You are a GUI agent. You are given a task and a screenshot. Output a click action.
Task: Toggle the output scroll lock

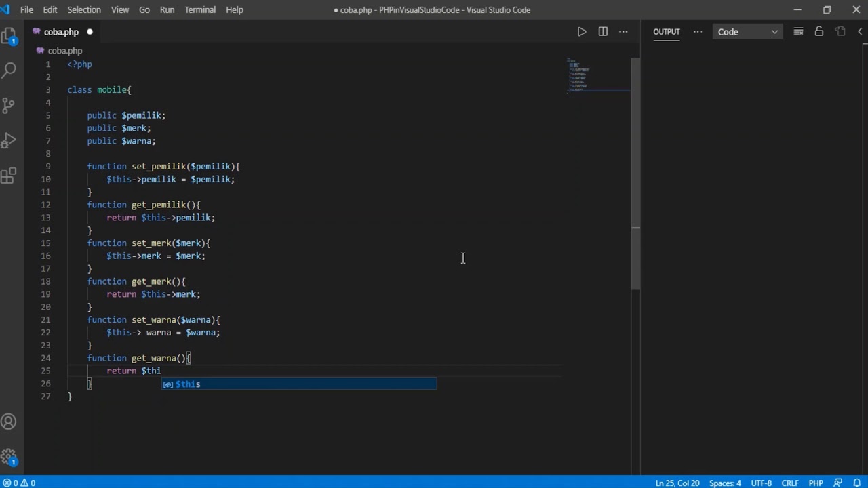coord(819,32)
